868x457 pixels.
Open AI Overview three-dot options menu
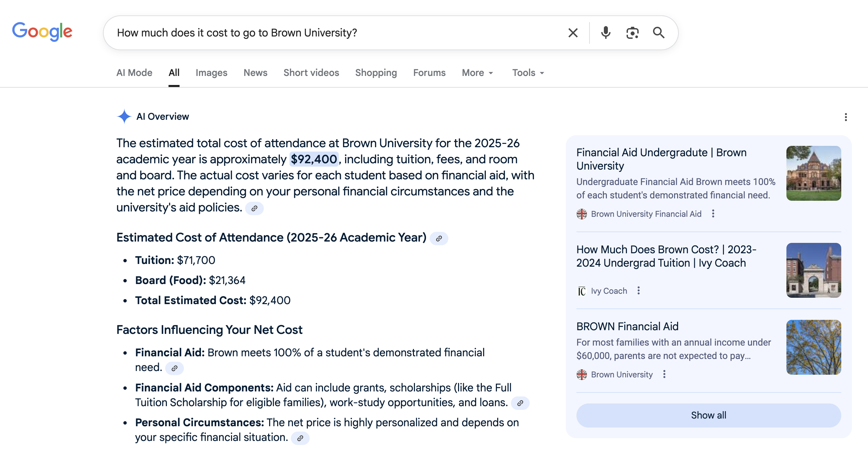point(845,117)
